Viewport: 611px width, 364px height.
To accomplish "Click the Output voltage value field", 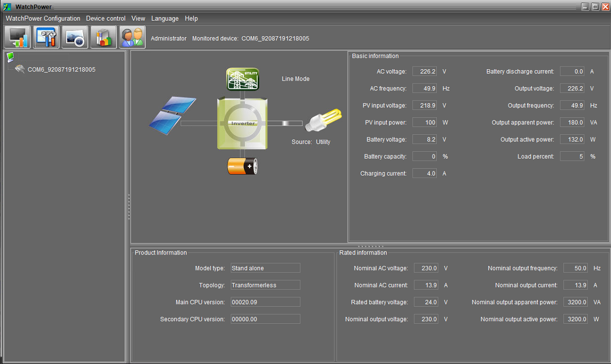I will point(572,88).
